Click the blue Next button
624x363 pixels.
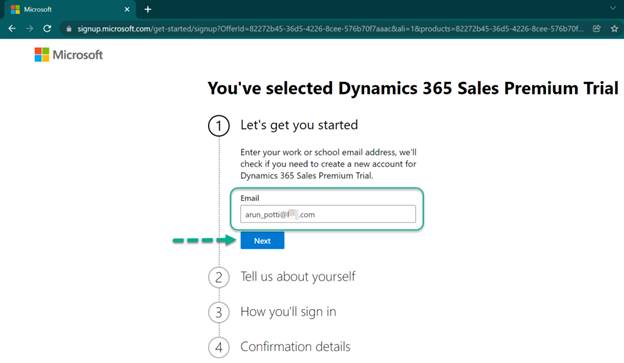[262, 241]
